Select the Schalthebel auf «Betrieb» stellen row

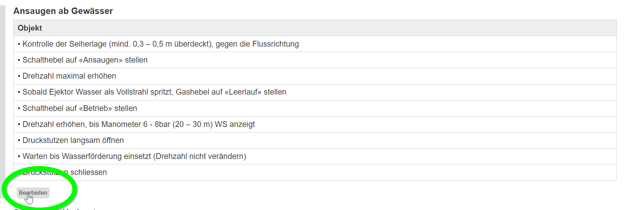(x=79, y=108)
